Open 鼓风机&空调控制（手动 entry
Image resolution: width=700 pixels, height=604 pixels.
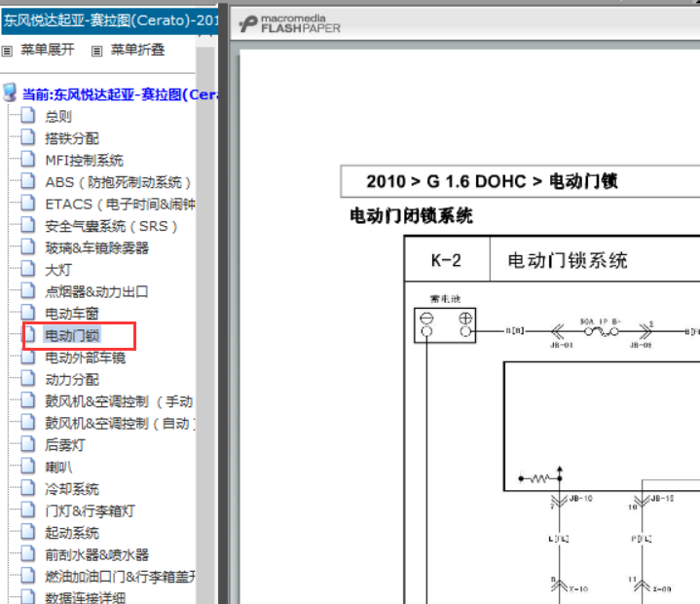tap(119, 401)
